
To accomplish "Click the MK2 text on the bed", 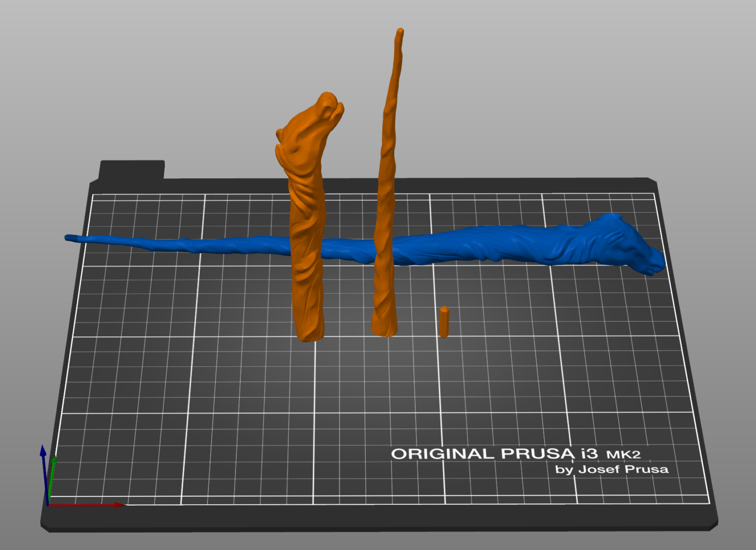I will pos(624,454).
